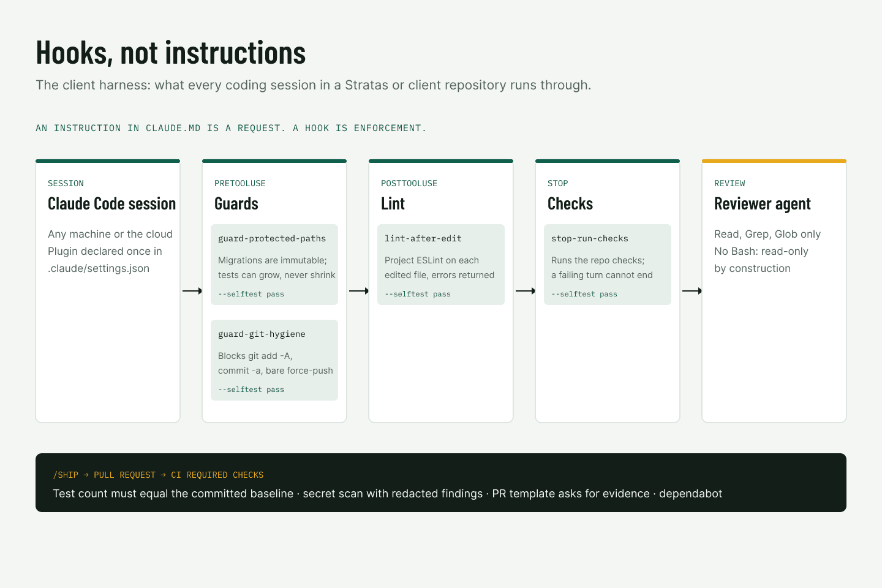Click '--selftest pass' under guard-git-hygiene
This screenshot has height=588, width=882.
tap(251, 390)
